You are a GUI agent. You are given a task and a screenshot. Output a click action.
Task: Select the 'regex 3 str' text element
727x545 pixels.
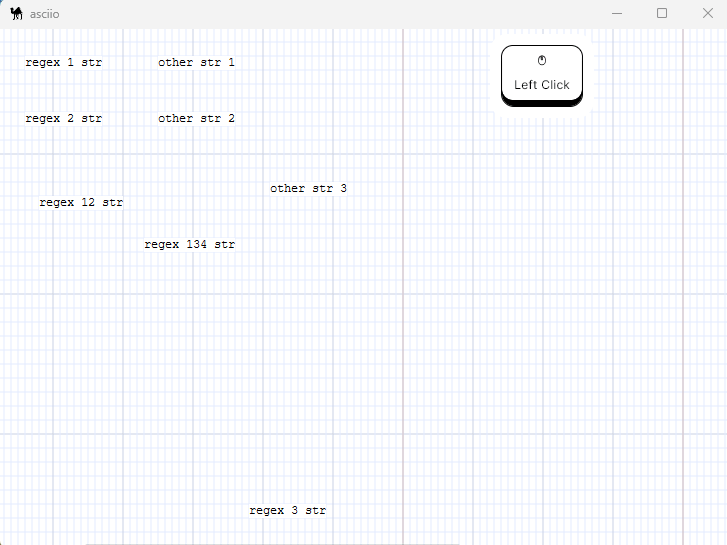tap(287, 511)
